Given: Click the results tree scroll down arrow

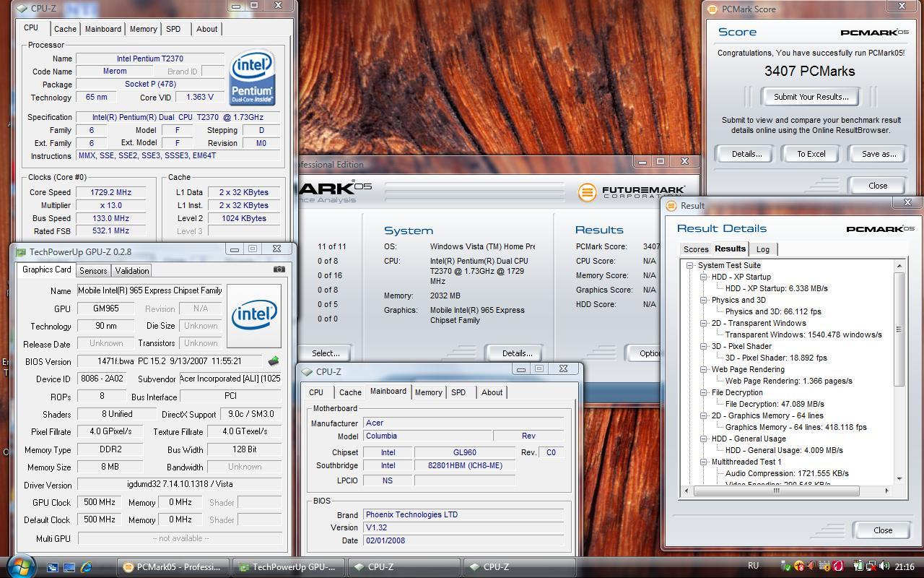Looking at the screenshot, I should pyautogui.click(x=899, y=478).
